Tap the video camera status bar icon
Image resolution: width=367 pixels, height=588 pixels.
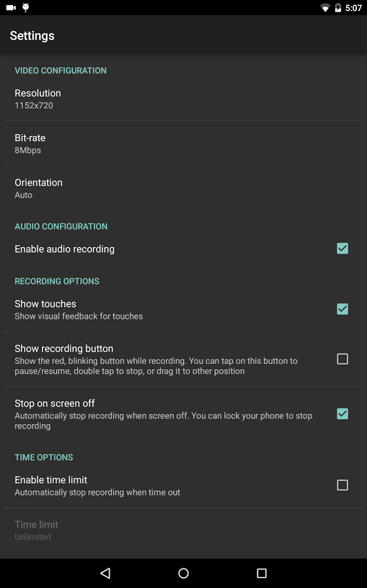coord(11,7)
